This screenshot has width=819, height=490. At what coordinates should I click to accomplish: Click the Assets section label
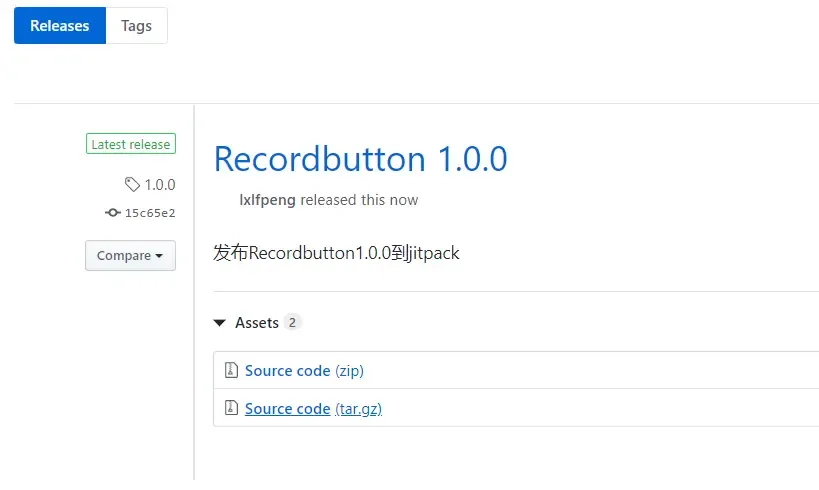click(x=256, y=323)
